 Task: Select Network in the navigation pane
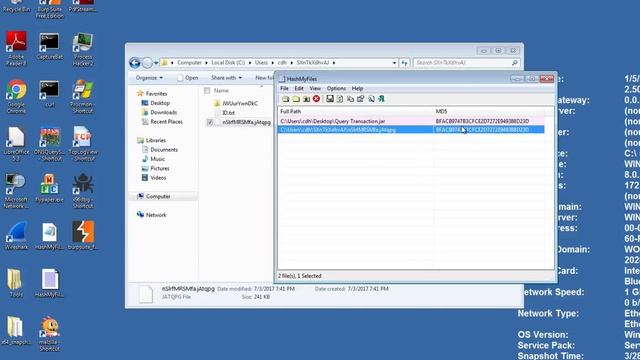156,215
